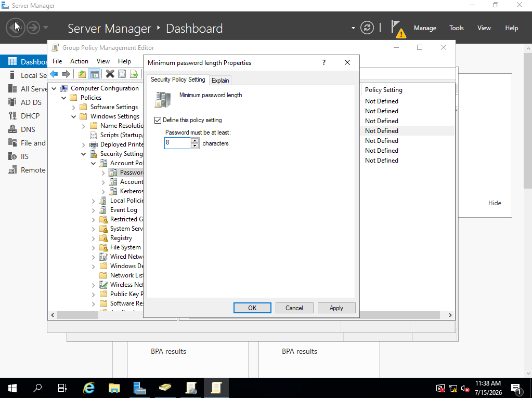Click the Windows Start button
The width and height of the screenshot is (532, 398).
pos(12,388)
